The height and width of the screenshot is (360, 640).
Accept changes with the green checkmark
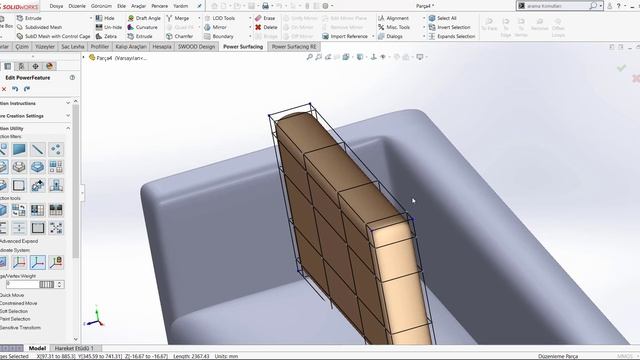pos(621,68)
